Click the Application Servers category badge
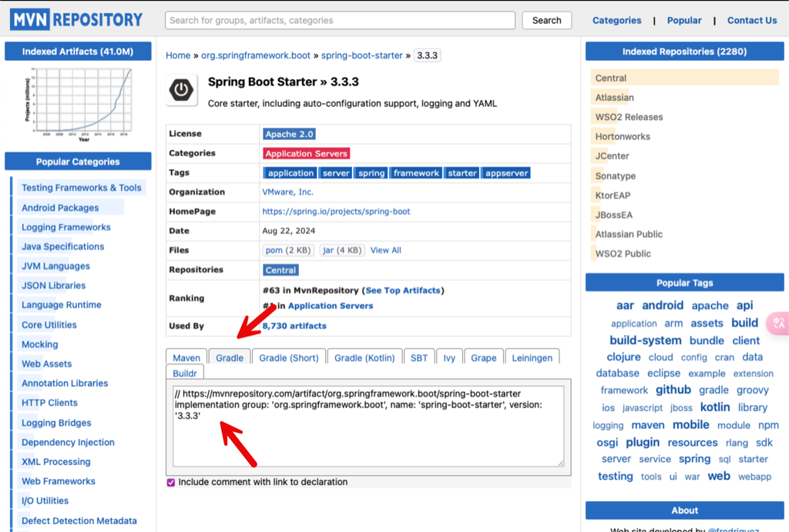 click(x=307, y=153)
